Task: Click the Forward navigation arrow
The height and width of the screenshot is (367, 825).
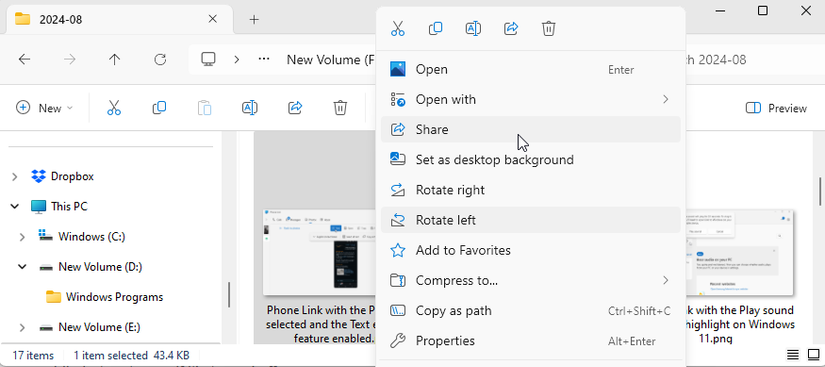Action: click(x=69, y=59)
